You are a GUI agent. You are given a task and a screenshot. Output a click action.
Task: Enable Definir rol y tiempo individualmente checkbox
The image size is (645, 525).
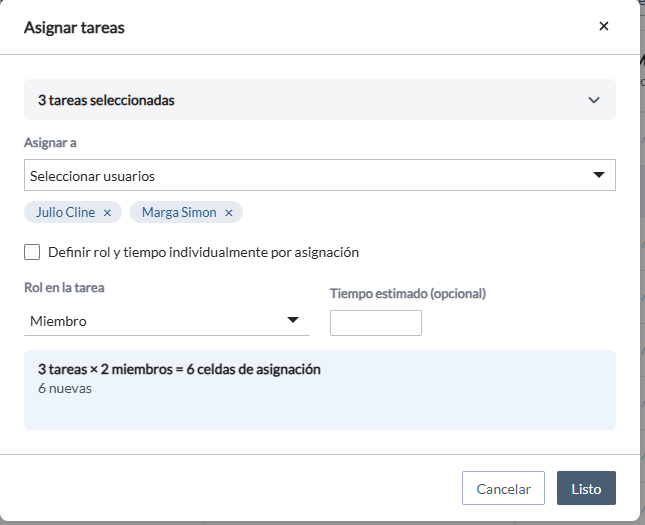click(x=32, y=252)
